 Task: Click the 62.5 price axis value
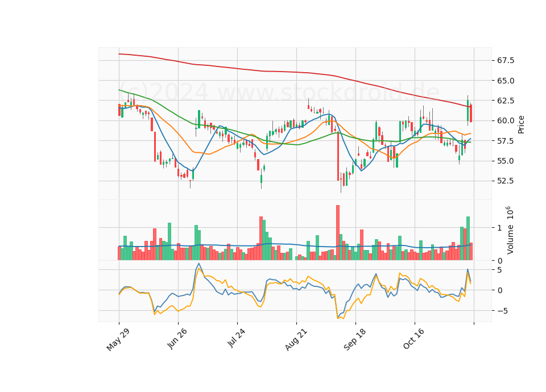coord(505,101)
